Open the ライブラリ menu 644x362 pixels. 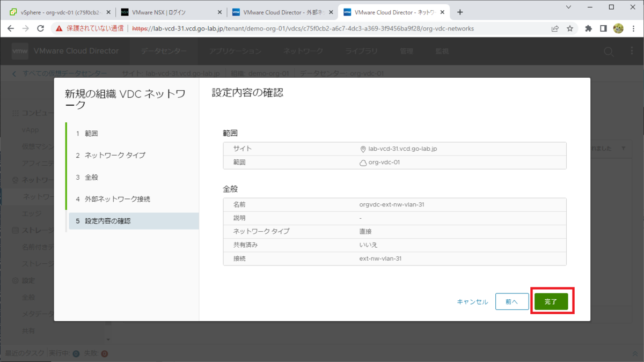click(361, 51)
